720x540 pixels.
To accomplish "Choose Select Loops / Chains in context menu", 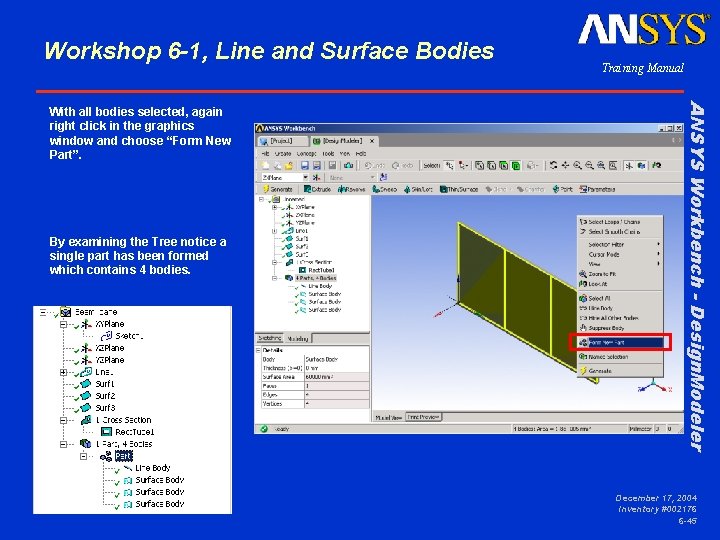I will (x=620, y=222).
